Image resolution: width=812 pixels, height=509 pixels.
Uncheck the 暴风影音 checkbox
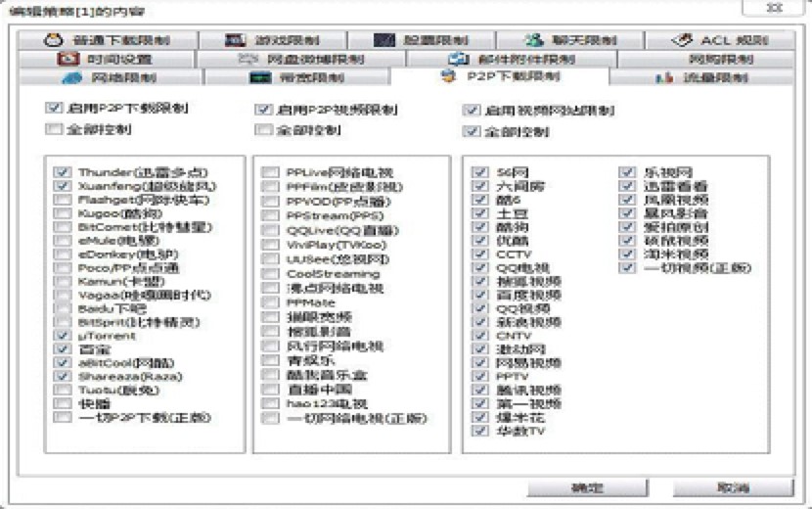click(x=627, y=213)
